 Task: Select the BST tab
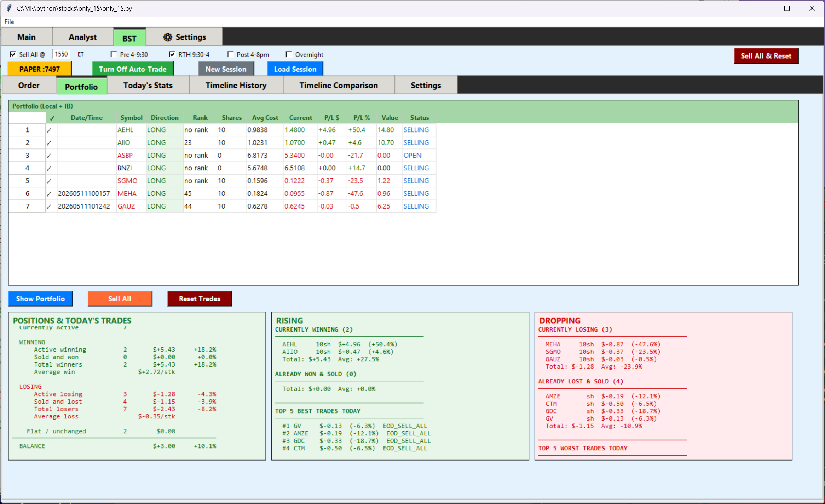coord(129,38)
